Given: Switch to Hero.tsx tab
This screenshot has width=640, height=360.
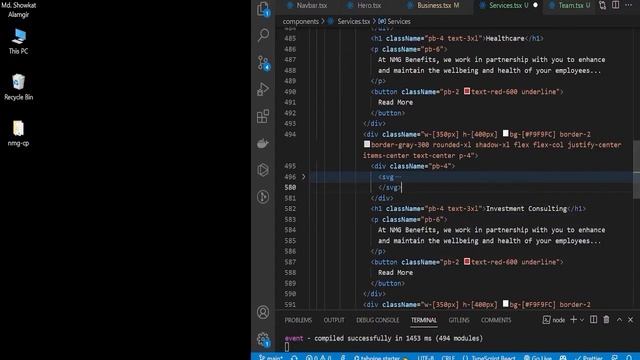Looking at the screenshot, I should coord(364,5).
